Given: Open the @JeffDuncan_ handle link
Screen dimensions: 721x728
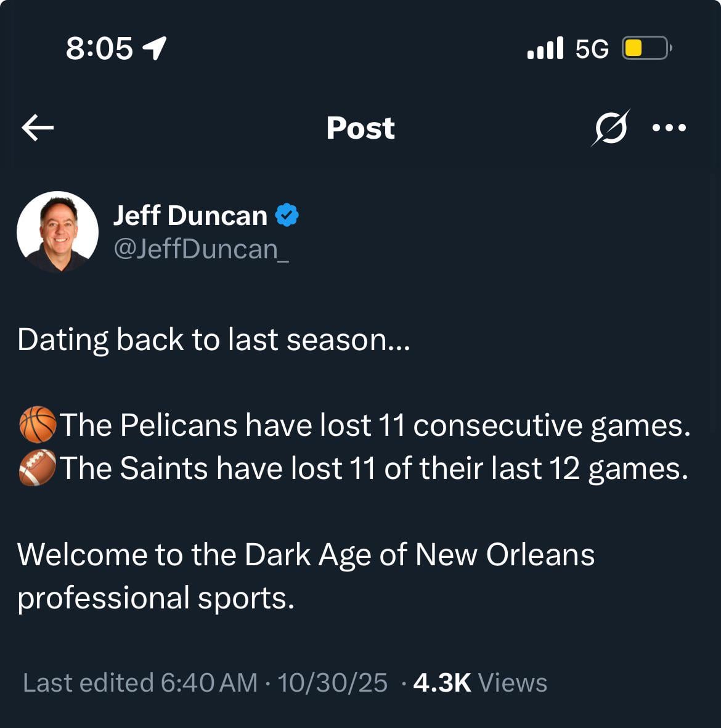Looking at the screenshot, I should point(201,249).
